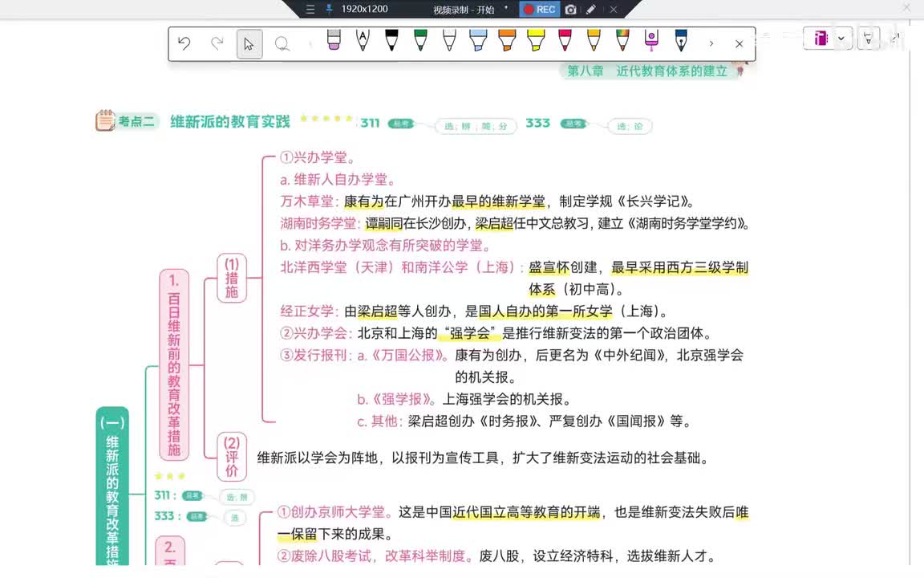Activate the select objects arrow tool
Viewport: 924px width, 578px height.
(x=249, y=44)
